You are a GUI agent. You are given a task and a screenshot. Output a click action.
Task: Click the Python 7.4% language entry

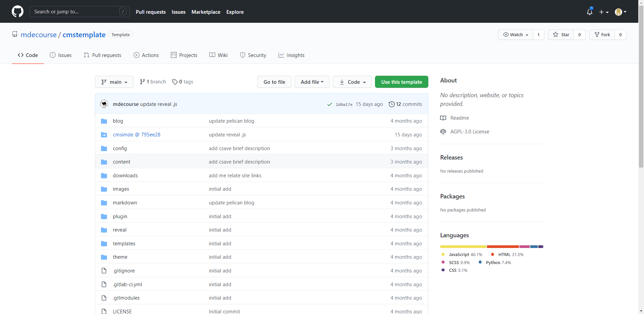(495, 263)
